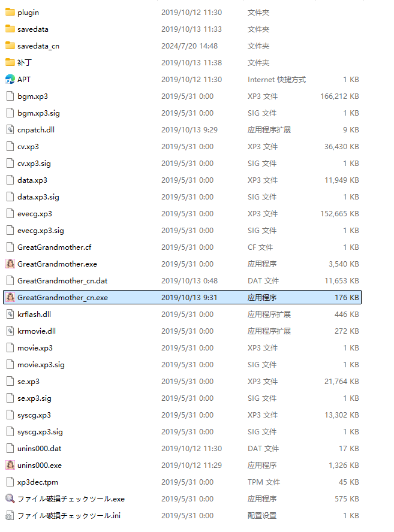Viewport: 394px width, 532px height.
Task: Click the unins000.exe uninstaller icon
Action: (10, 465)
